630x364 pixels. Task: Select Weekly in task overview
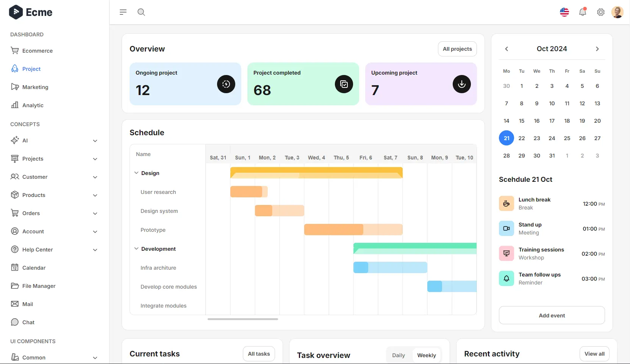(427, 355)
